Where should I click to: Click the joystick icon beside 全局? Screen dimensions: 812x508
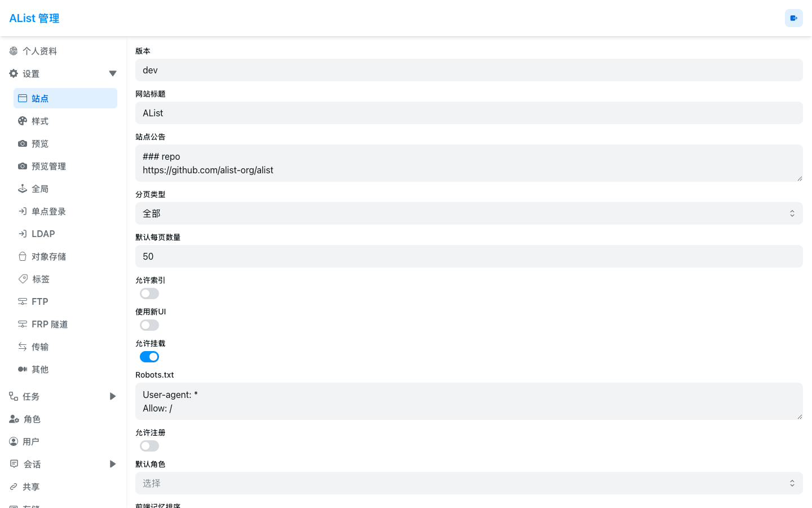[x=23, y=189]
